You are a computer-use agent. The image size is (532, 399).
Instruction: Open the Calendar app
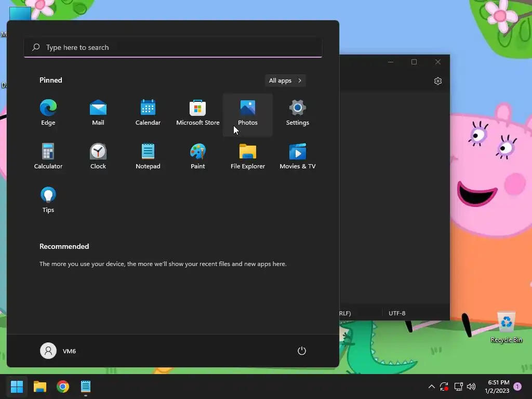pyautogui.click(x=148, y=113)
